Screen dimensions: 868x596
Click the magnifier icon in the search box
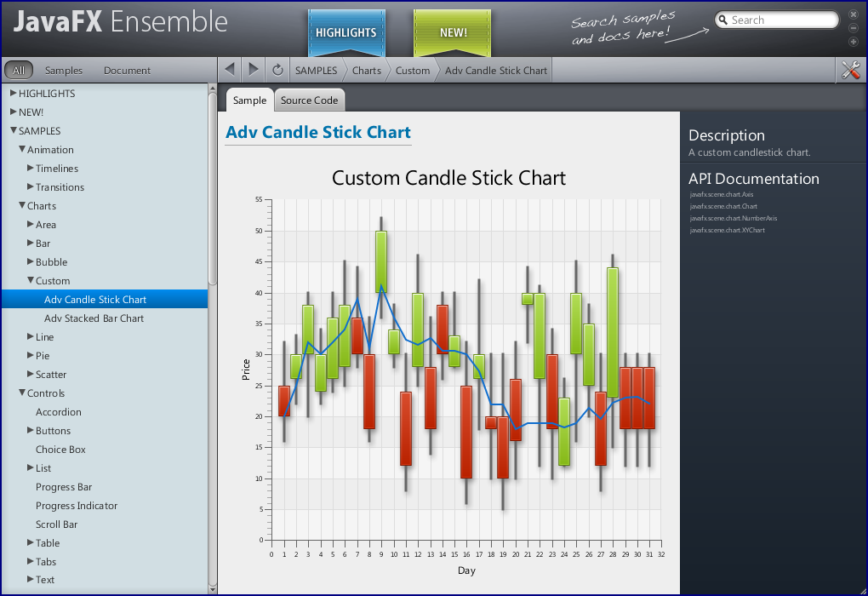pos(723,19)
